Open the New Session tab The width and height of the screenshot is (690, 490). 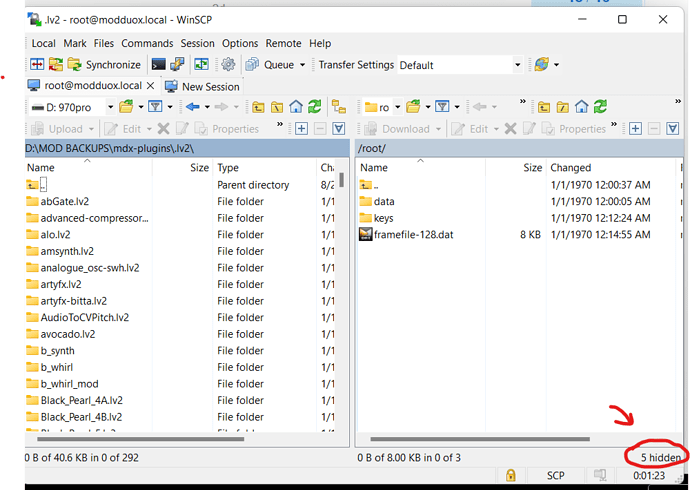point(202,87)
